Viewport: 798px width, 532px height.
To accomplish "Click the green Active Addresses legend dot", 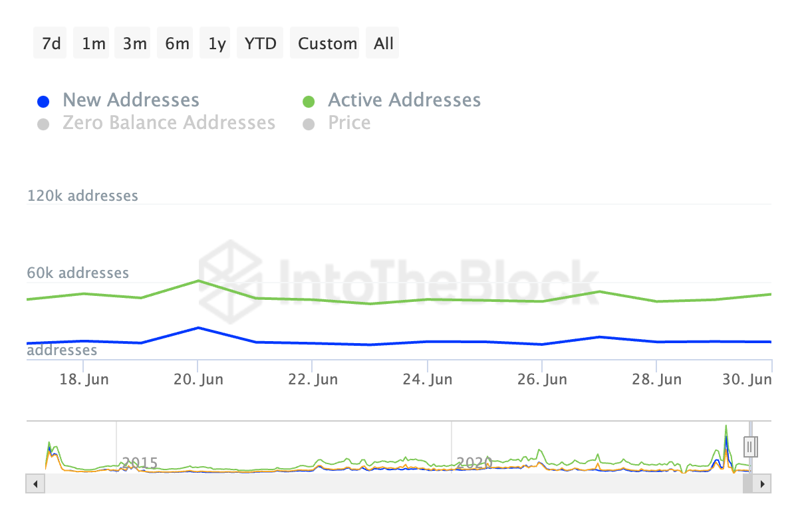I will coord(309,102).
